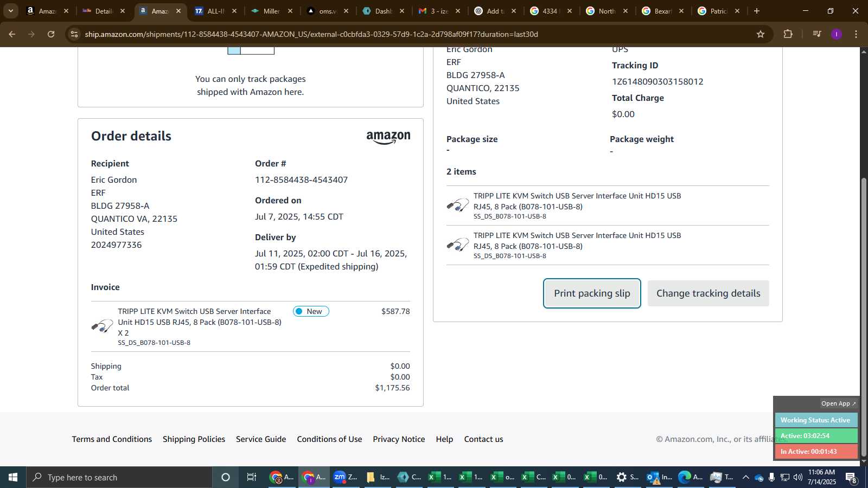Open the Zoom app on the taskbar
868x488 pixels.
345,477
